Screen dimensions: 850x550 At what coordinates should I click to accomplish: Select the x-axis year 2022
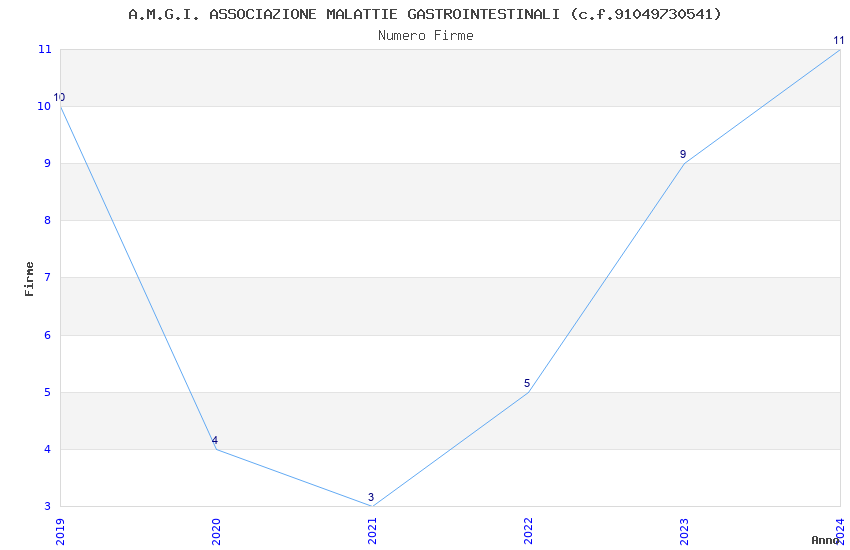529,532
